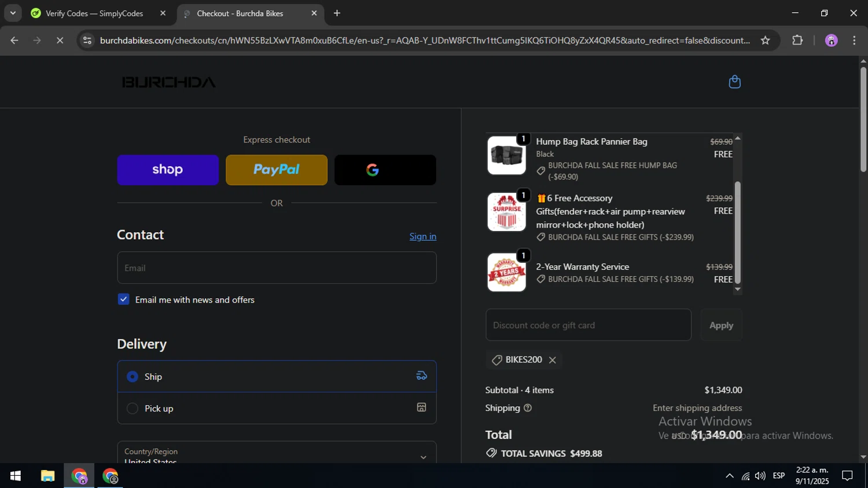Click the store pickup icon
Screen dimensions: 868x488
tap(422, 408)
